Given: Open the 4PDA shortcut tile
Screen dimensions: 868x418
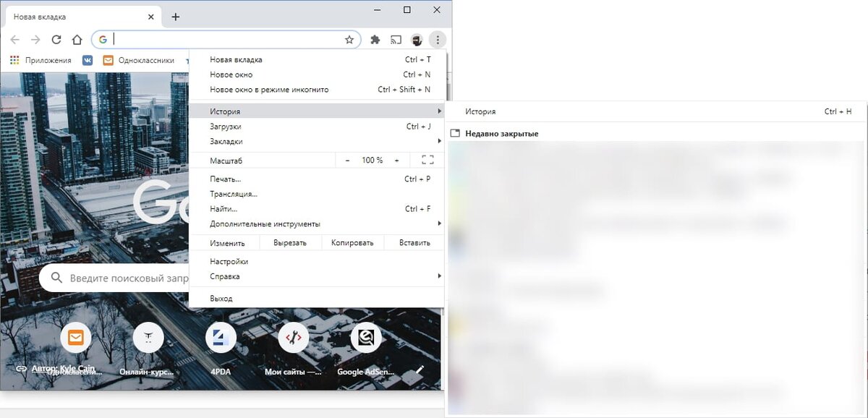Looking at the screenshot, I should pyautogui.click(x=221, y=337).
